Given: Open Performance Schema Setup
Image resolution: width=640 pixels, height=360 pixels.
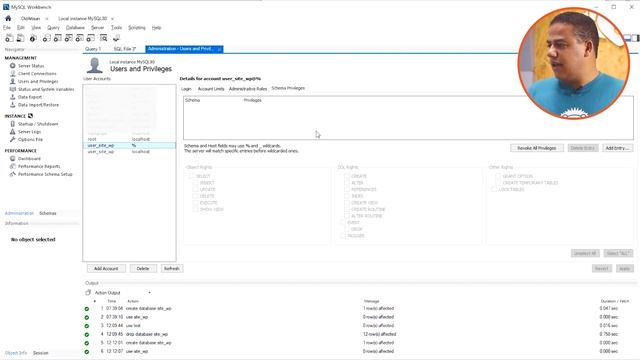Looking at the screenshot, I should tap(45, 174).
